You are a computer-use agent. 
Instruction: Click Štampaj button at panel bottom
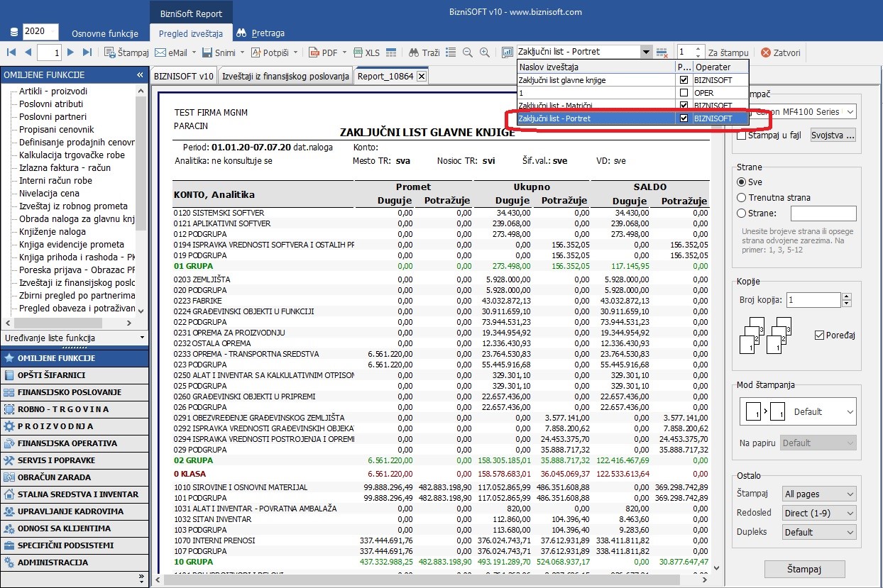click(x=804, y=569)
